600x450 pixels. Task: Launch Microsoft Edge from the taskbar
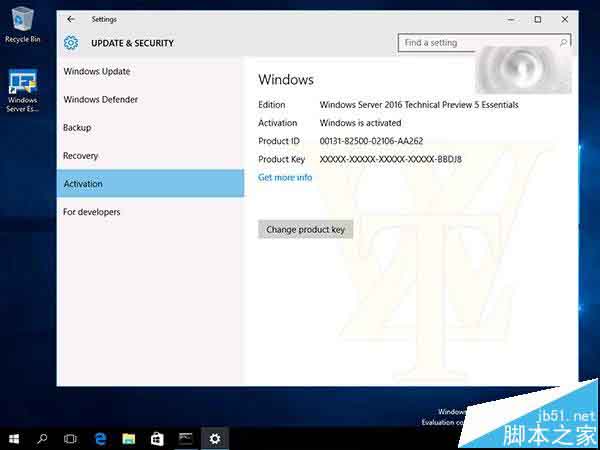tap(101, 439)
